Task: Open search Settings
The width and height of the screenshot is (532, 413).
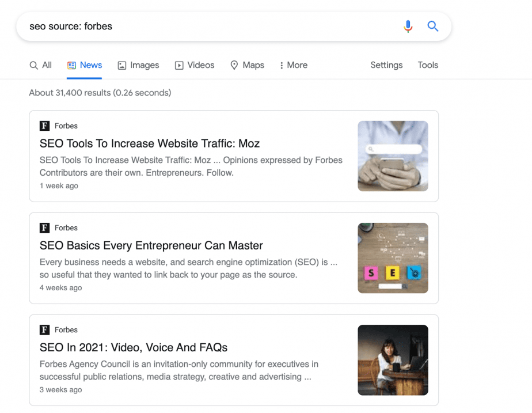Action: click(x=386, y=65)
